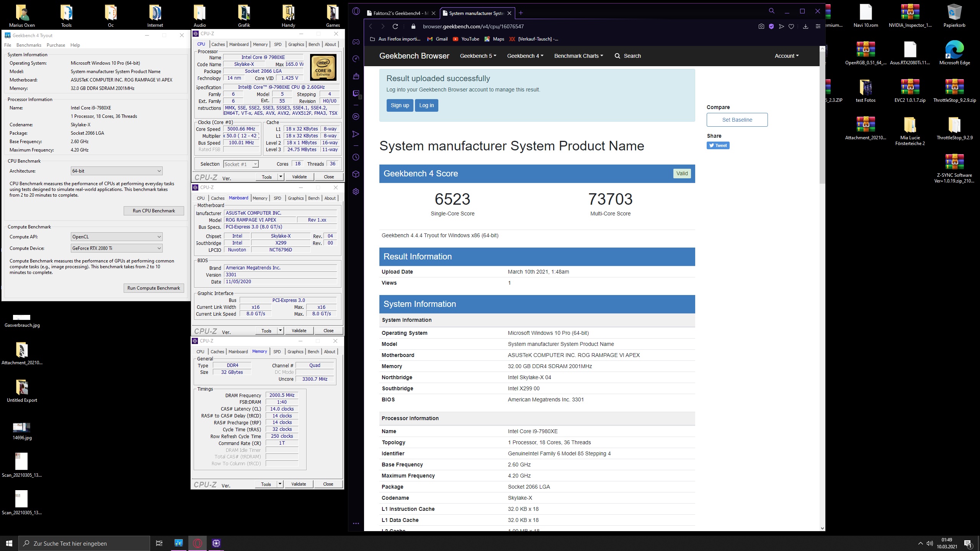Click Run Compute Benchmark button

[154, 288]
